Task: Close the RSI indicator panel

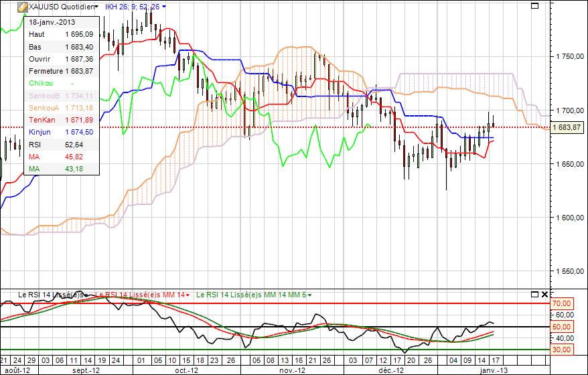Action: click(x=544, y=294)
